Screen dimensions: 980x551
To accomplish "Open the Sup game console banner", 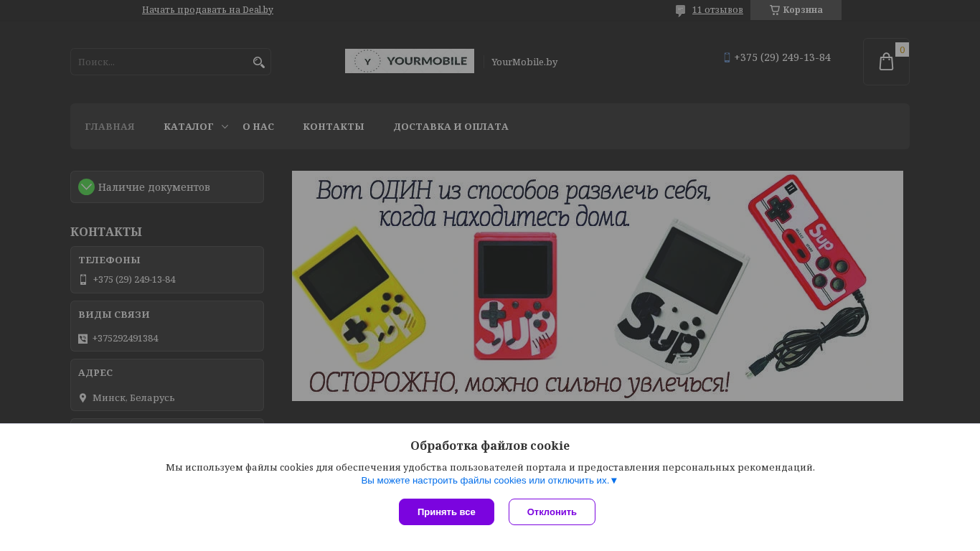I will point(598,286).
